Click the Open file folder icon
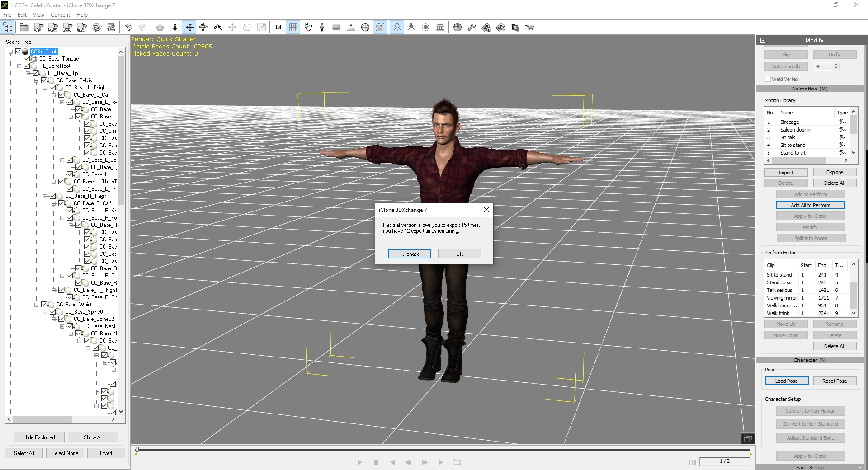Viewport: 868px width, 470px height. pos(24,28)
